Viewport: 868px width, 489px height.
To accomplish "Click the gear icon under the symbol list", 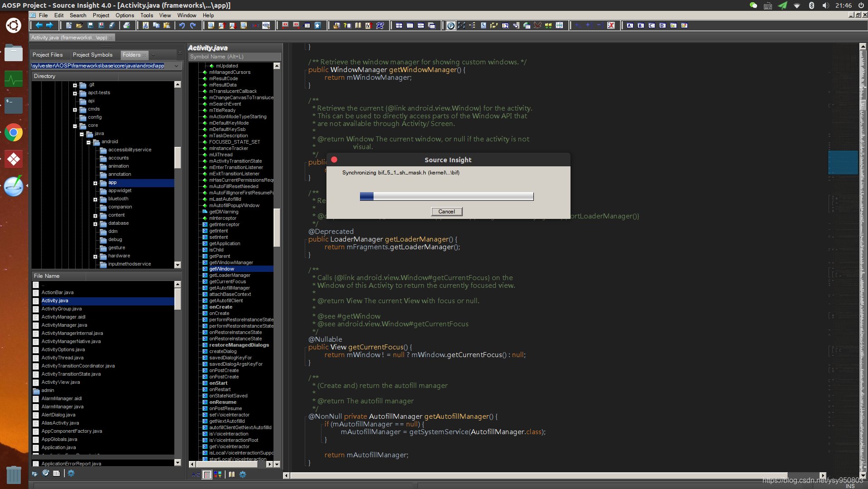I will [243, 474].
